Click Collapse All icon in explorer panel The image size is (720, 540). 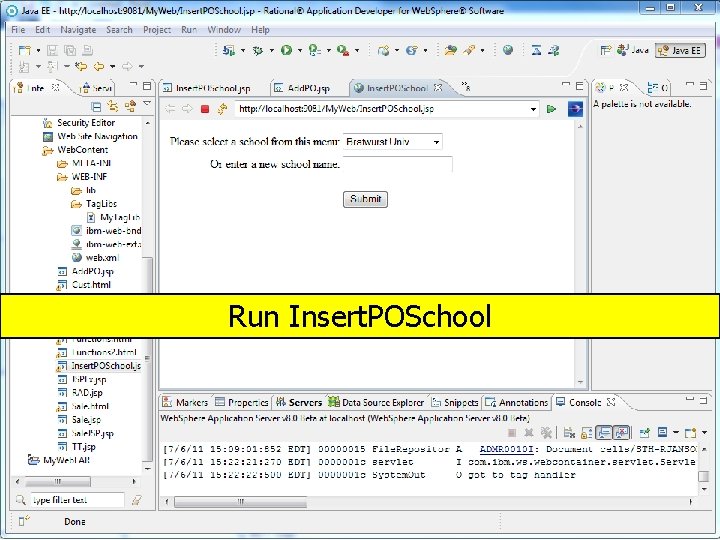[96, 107]
